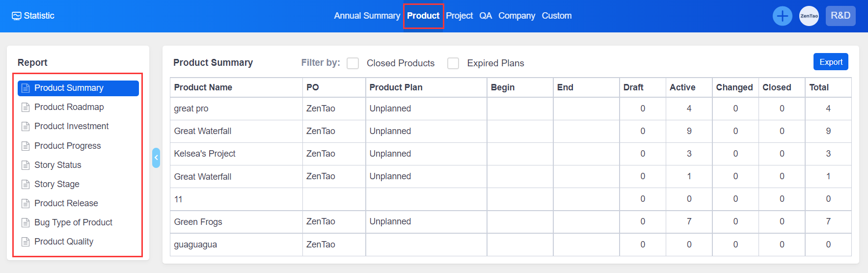
Task: Check the Expired Plans filter checkbox
Action: [x=453, y=63]
